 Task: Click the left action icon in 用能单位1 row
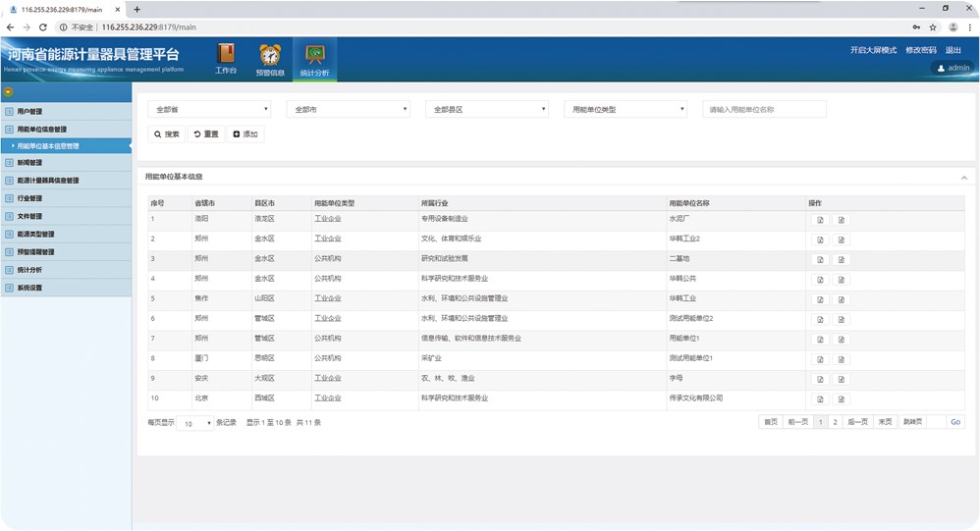point(820,340)
